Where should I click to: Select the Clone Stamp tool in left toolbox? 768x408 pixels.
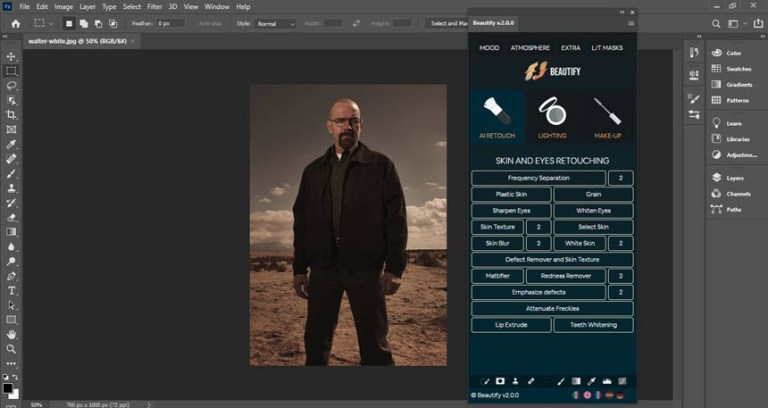pos(11,188)
